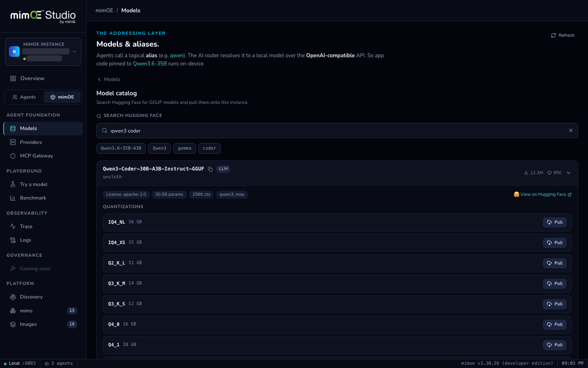Click the Refresh button
This screenshot has height=368, width=588.
(563, 36)
